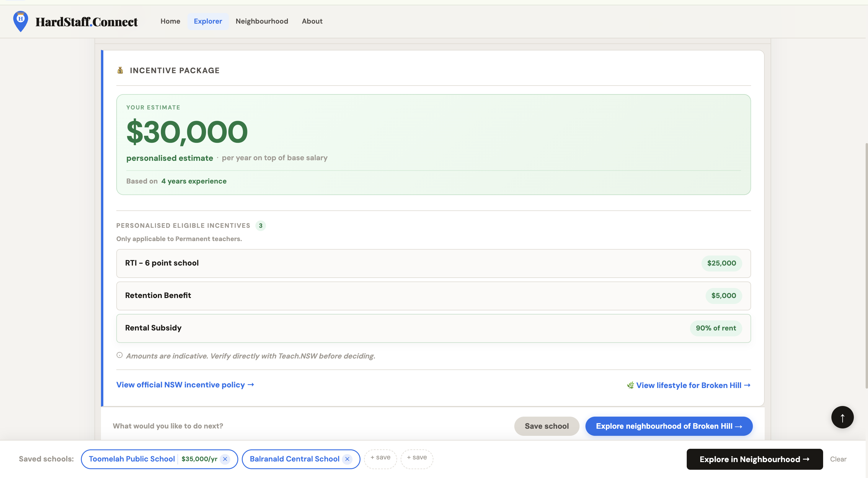Click the personalised estimate label
Image resolution: width=868 pixels, height=478 pixels.
click(169, 158)
